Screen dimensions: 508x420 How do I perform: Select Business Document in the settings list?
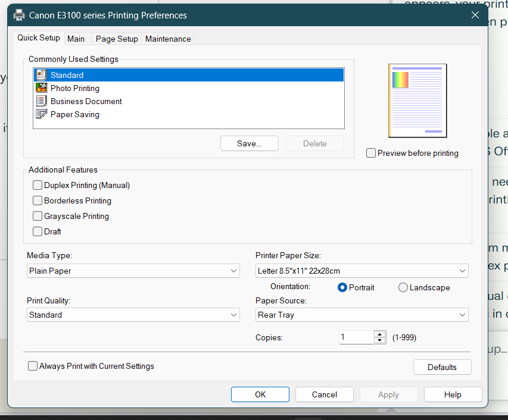189,101
